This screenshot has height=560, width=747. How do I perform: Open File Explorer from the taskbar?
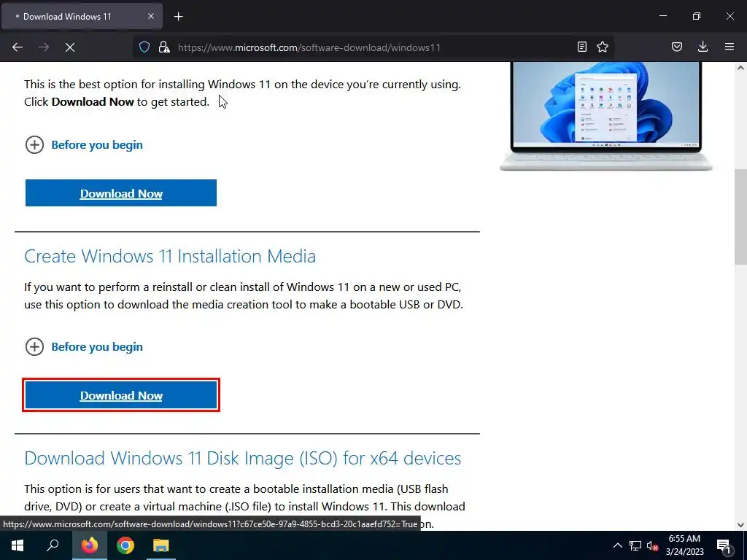[161, 545]
